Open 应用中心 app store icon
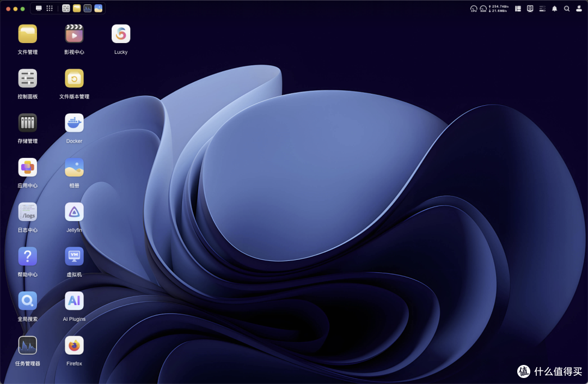 pyautogui.click(x=27, y=167)
